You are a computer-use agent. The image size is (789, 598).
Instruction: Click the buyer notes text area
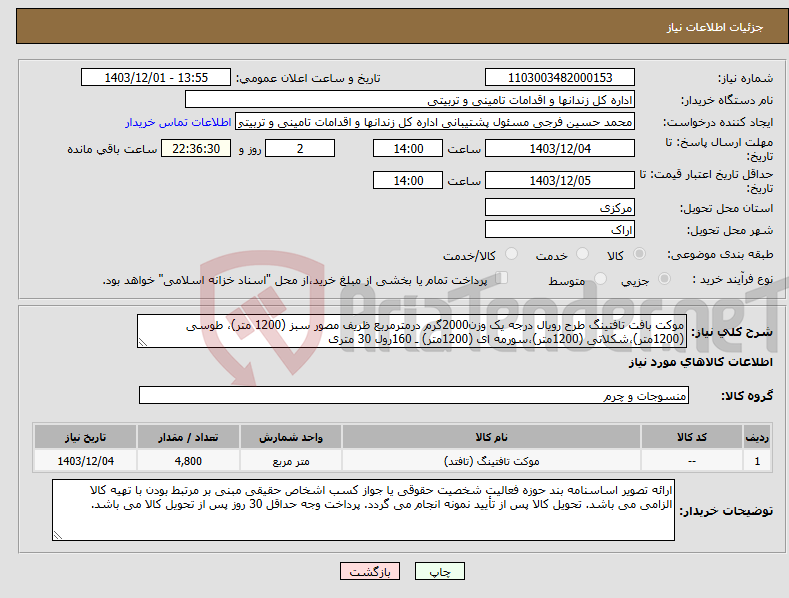pos(363,510)
